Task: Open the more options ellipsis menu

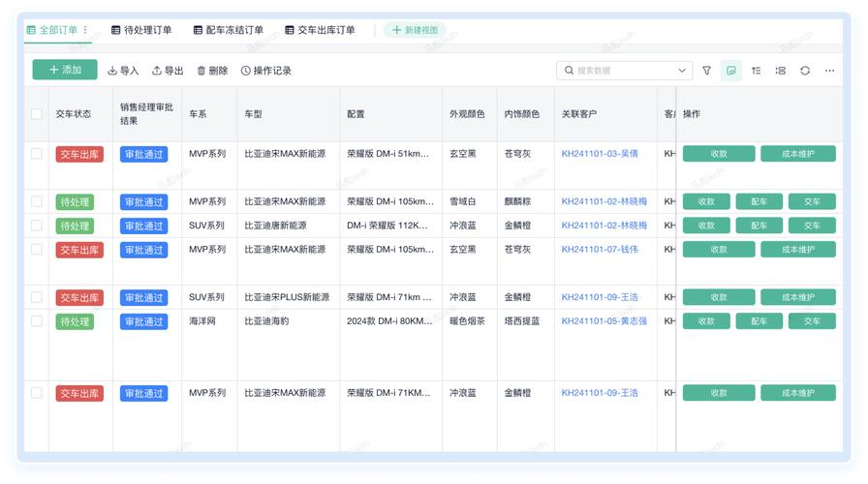Action: click(x=829, y=71)
